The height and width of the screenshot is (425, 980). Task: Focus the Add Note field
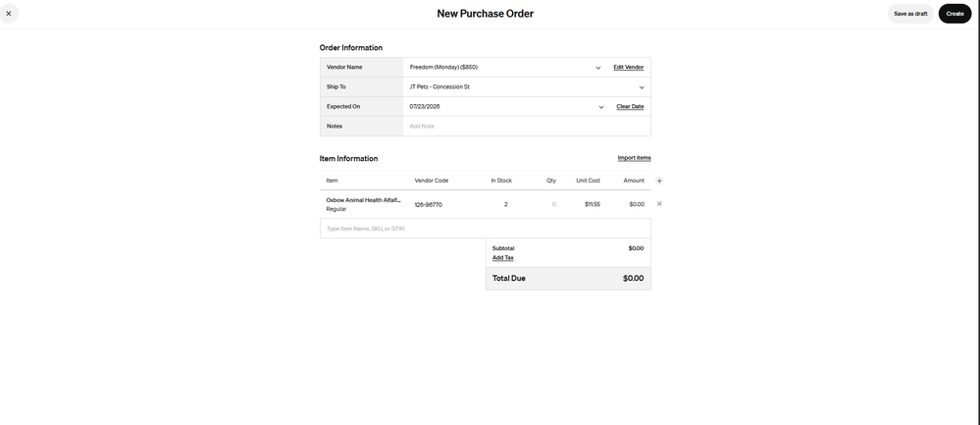pos(527,127)
